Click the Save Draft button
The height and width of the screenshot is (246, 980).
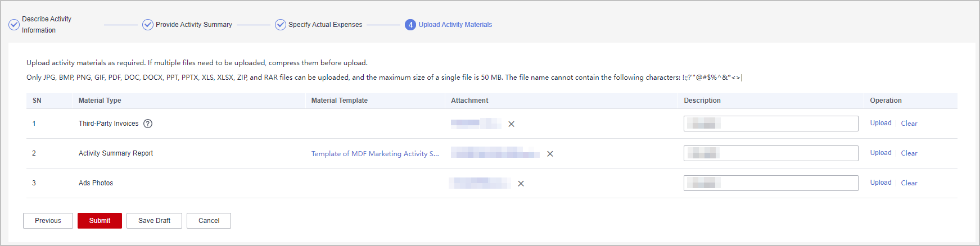[154, 221]
